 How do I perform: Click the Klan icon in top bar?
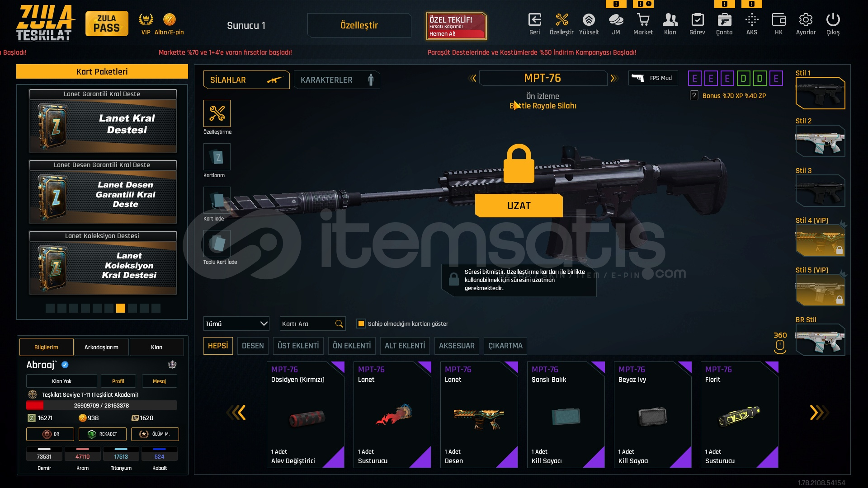(x=670, y=24)
